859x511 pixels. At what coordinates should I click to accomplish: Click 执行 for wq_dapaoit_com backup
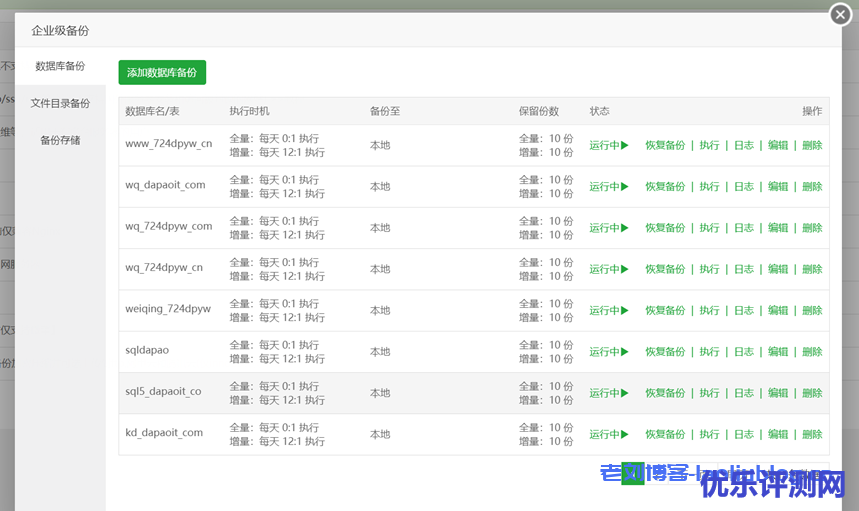tap(709, 186)
